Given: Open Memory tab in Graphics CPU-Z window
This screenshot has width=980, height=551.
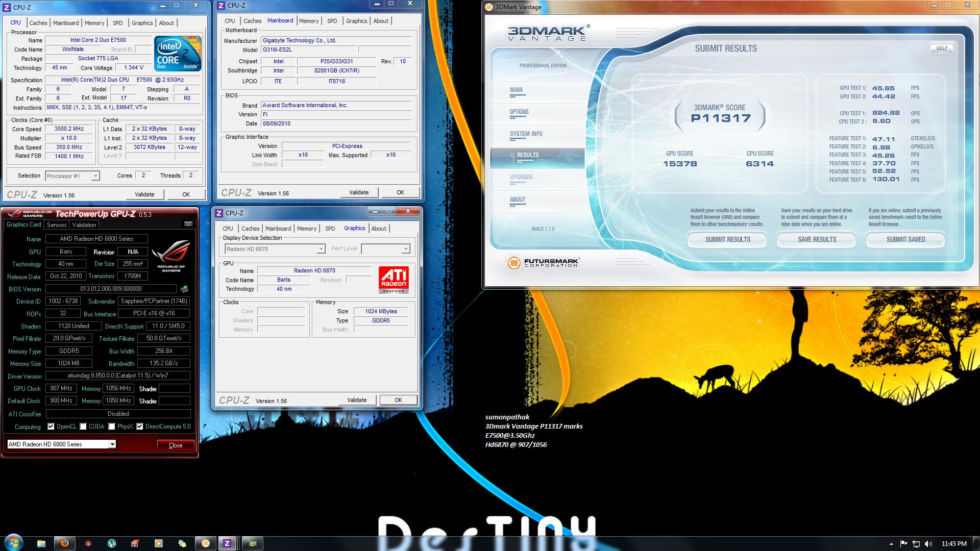Looking at the screenshot, I should pos(307,229).
